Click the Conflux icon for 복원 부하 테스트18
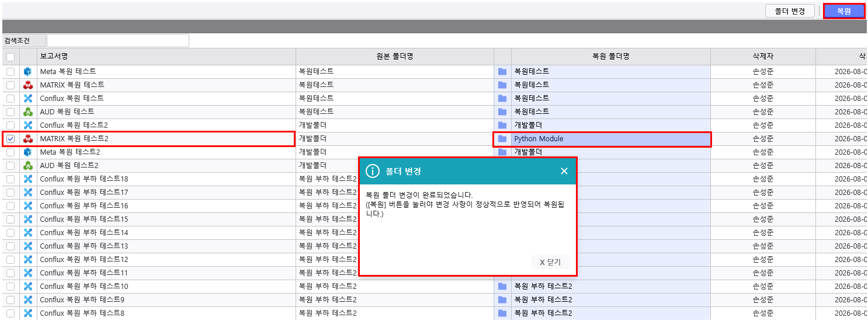 click(28, 179)
